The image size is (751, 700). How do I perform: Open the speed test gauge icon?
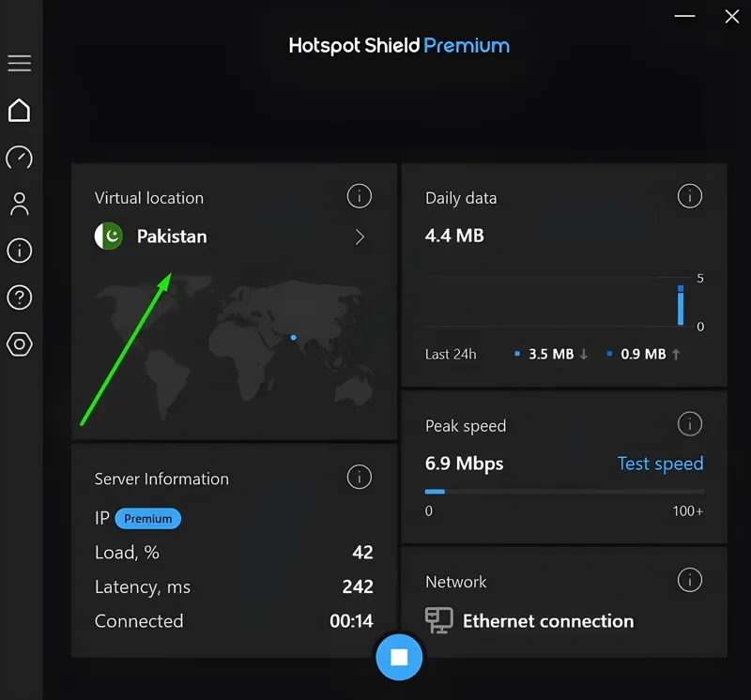(x=19, y=158)
